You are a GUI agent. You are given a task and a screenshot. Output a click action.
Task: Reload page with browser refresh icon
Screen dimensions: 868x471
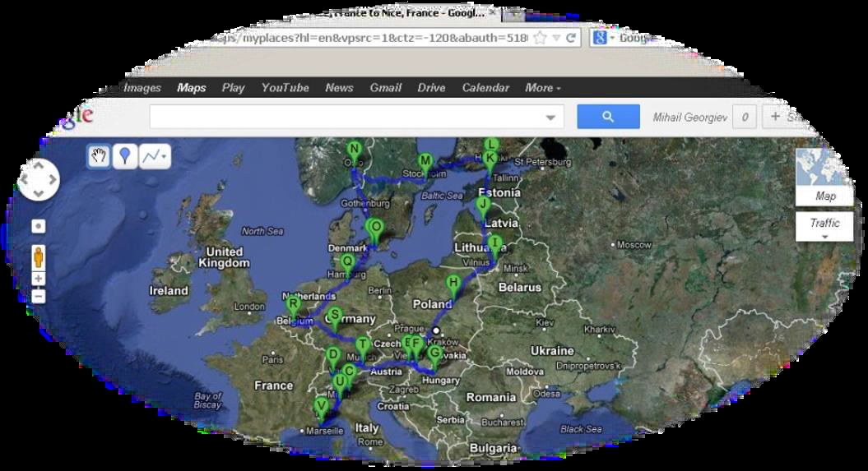point(571,38)
